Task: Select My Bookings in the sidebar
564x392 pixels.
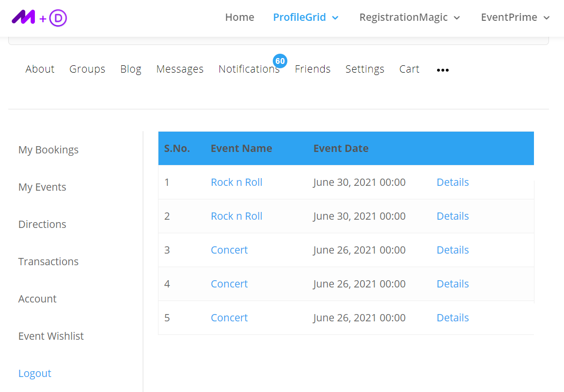Action: (x=48, y=150)
